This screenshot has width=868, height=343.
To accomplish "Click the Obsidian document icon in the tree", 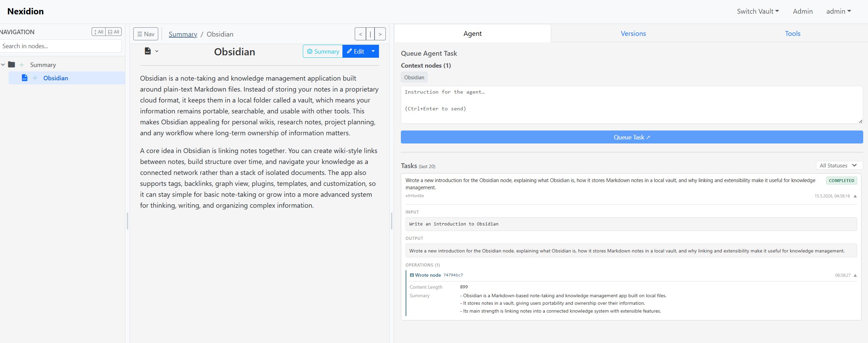I will (25, 78).
